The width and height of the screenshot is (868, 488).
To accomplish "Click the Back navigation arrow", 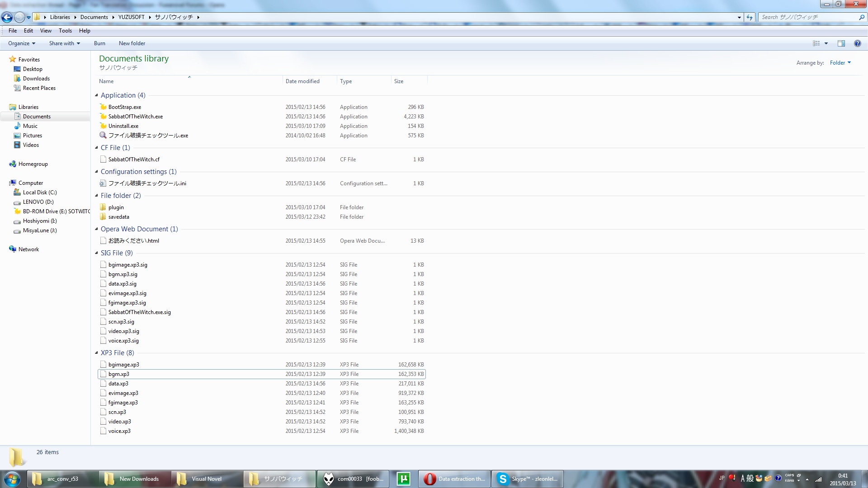I will tap(7, 17).
